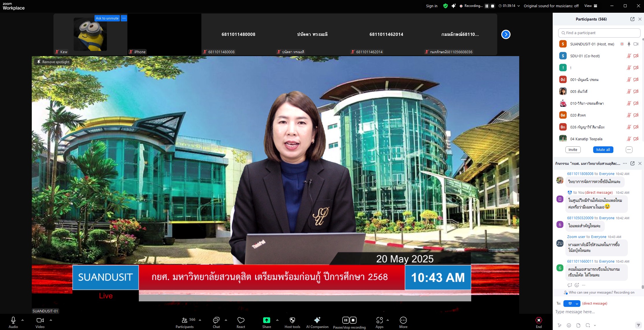Click recording indicator in SUANDUSIT-01 row
Image resolution: width=644 pixels, height=330 pixels.
coord(622,44)
